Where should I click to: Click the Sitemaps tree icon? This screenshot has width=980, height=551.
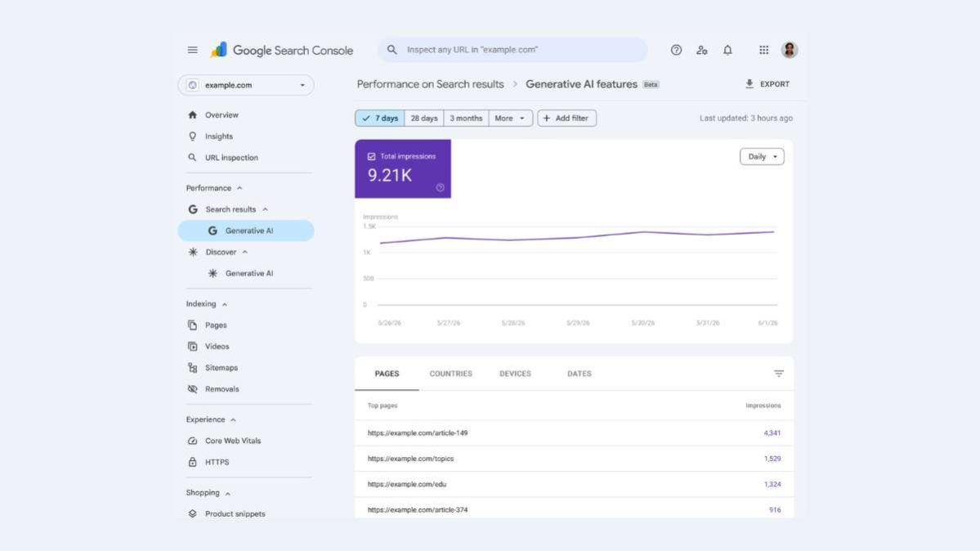(x=193, y=368)
